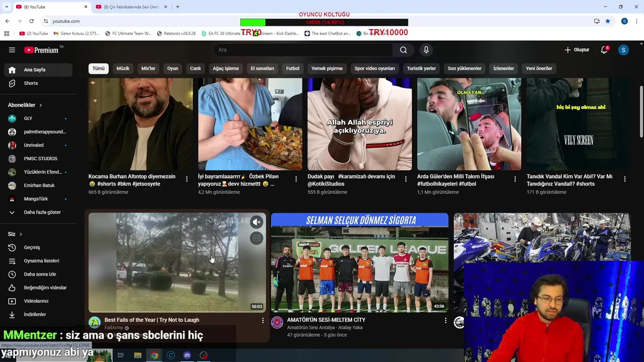Click the search magnifier button
644x362 pixels.
pos(404,50)
